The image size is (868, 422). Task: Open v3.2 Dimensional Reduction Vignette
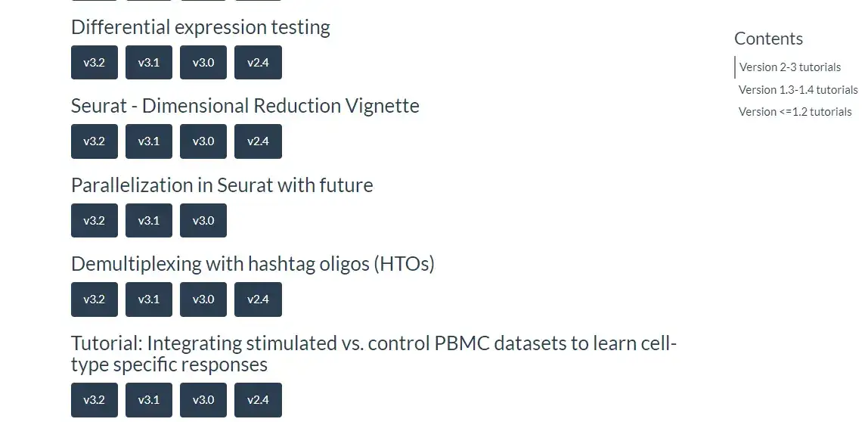click(x=95, y=141)
